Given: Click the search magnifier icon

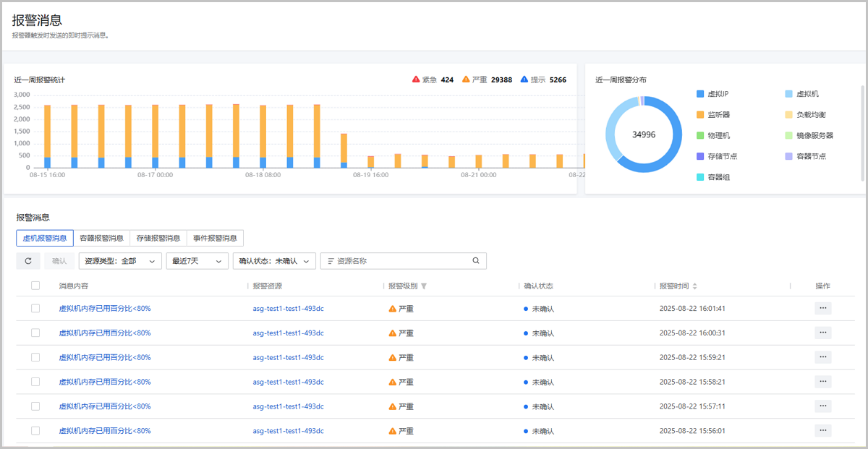Looking at the screenshot, I should tap(476, 261).
